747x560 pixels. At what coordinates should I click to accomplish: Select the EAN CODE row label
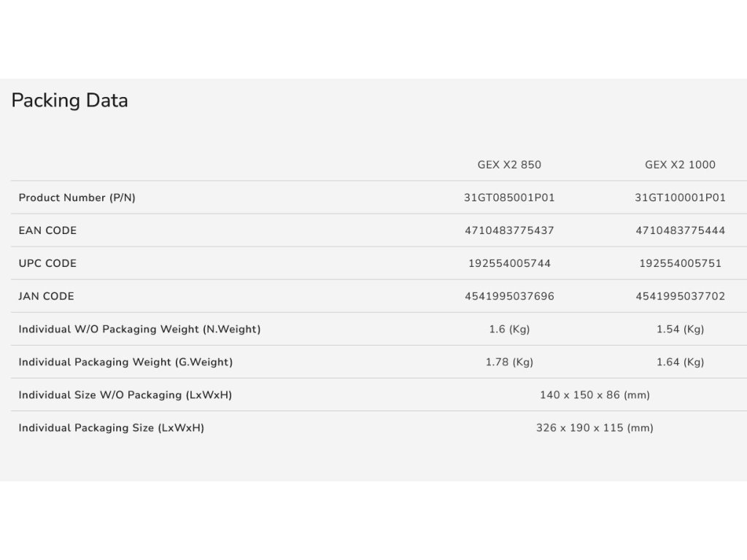point(47,230)
